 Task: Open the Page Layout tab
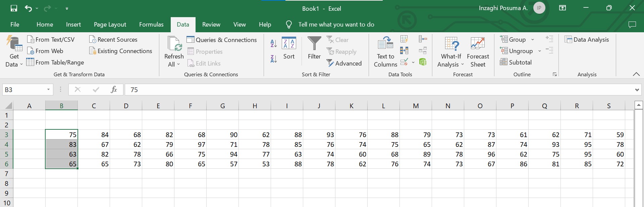[110, 25]
